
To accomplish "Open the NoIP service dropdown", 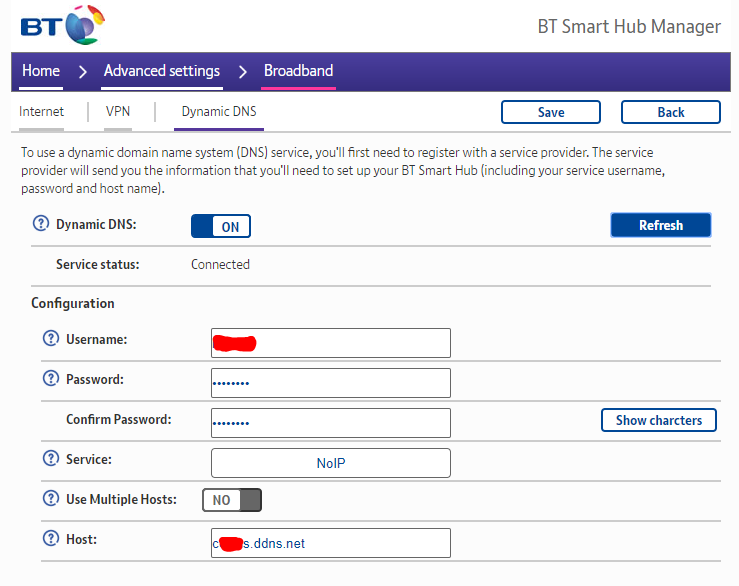I will [x=330, y=463].
